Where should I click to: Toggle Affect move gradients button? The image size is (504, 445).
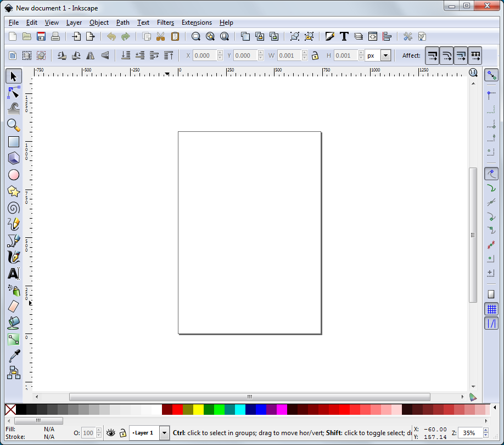(x=461, y=55)
